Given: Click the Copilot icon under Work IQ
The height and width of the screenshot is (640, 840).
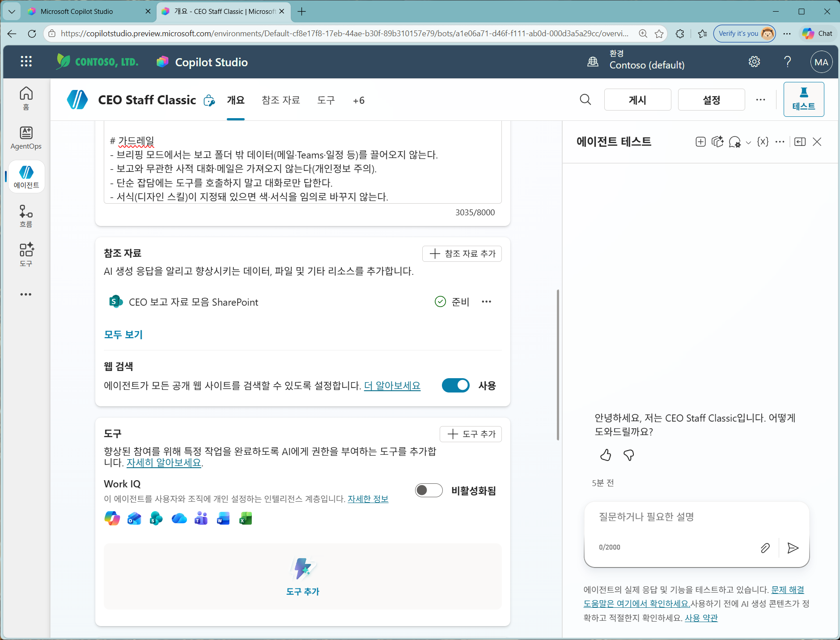Looking at the screenshot, I should pyautogui.click(x=112, y=518).
